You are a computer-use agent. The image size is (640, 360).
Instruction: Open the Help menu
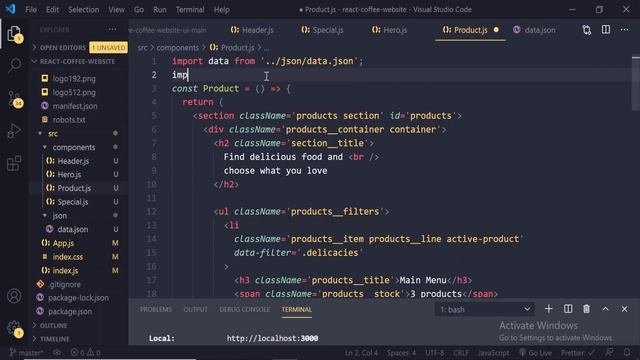(x=222, y=9)
